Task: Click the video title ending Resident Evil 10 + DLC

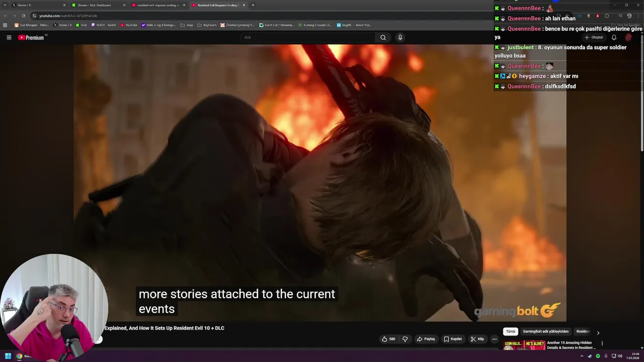Action: click(165, 328)
